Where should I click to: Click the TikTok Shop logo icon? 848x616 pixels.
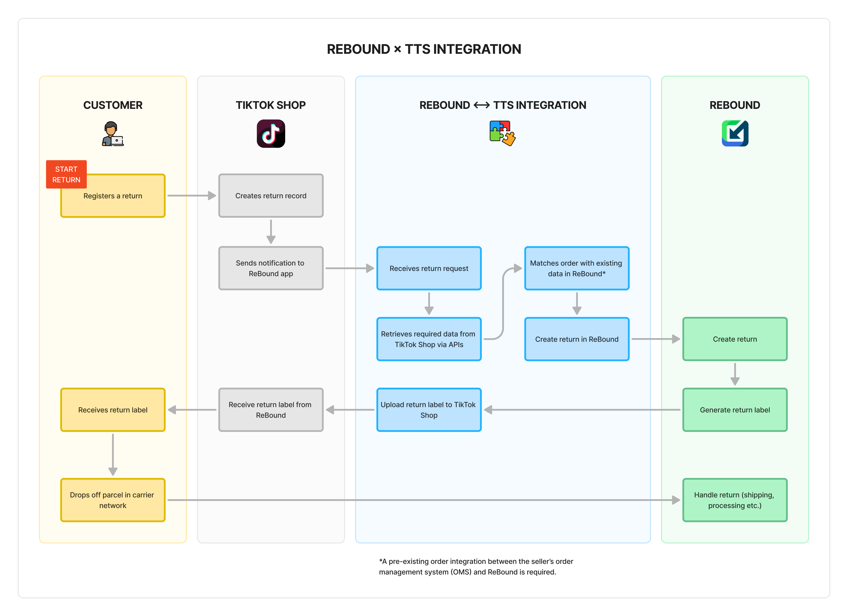point(271,133)
